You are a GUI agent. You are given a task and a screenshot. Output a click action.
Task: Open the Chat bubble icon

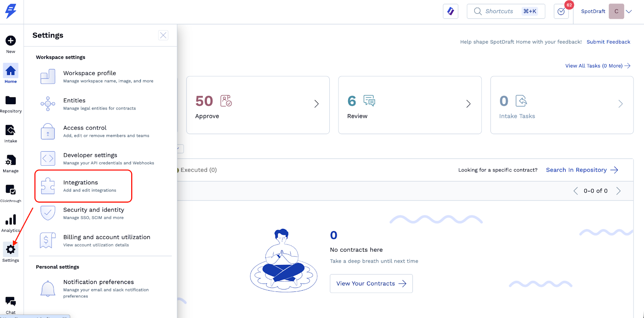tap(11, 301)
